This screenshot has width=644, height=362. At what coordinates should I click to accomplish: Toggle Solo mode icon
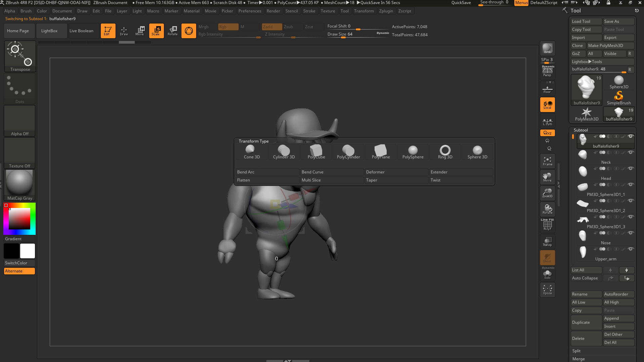click(x=547, y=274)
